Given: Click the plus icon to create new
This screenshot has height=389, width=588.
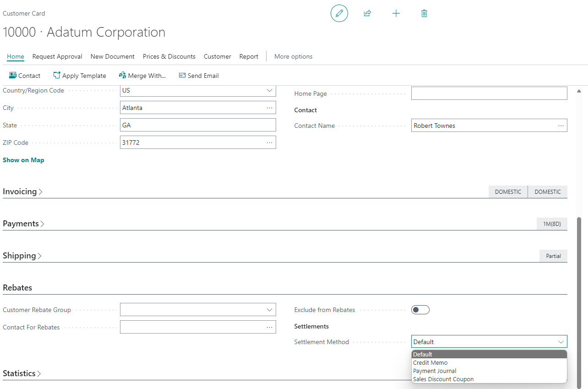Looking at the screenshot, I should (396, 13).
